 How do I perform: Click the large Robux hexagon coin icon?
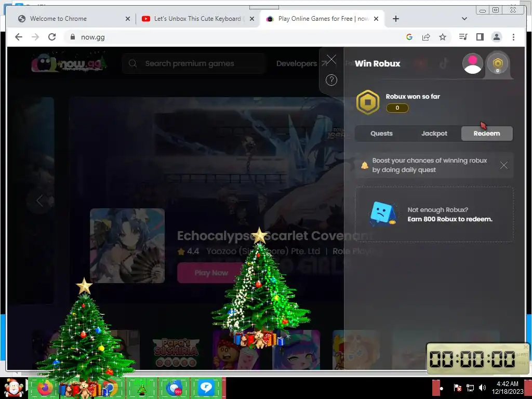368,102
